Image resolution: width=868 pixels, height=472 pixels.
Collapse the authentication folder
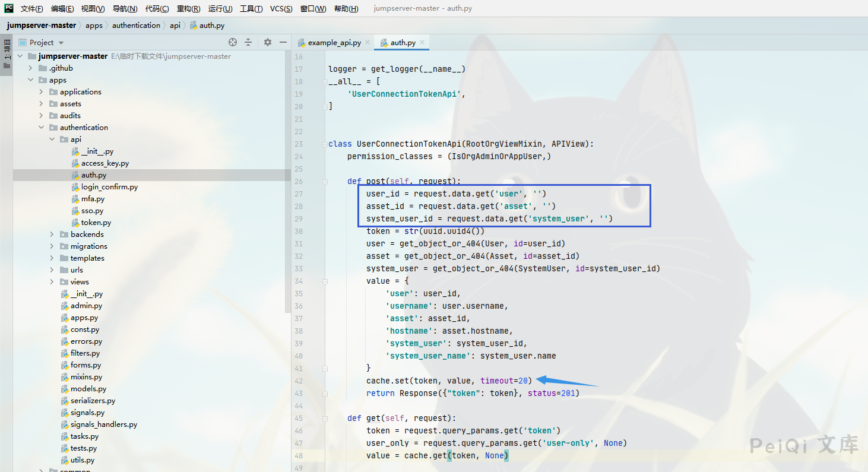[x=42, y=128]
